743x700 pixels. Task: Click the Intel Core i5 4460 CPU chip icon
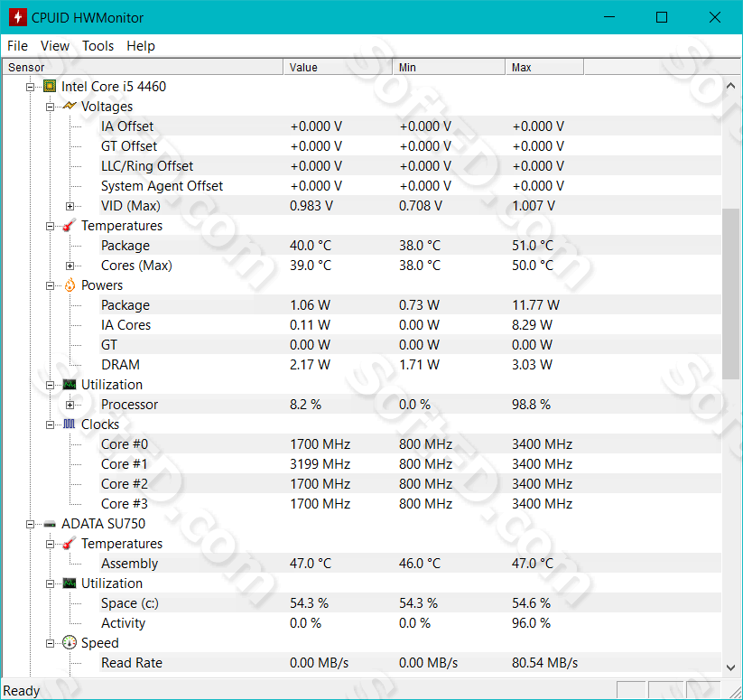(50, 86)
